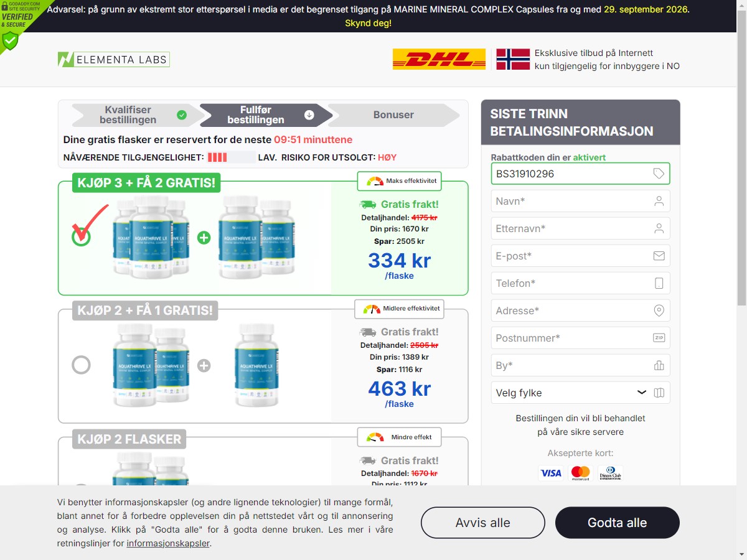Click the building icon in By field

click(x=659, y=365)
